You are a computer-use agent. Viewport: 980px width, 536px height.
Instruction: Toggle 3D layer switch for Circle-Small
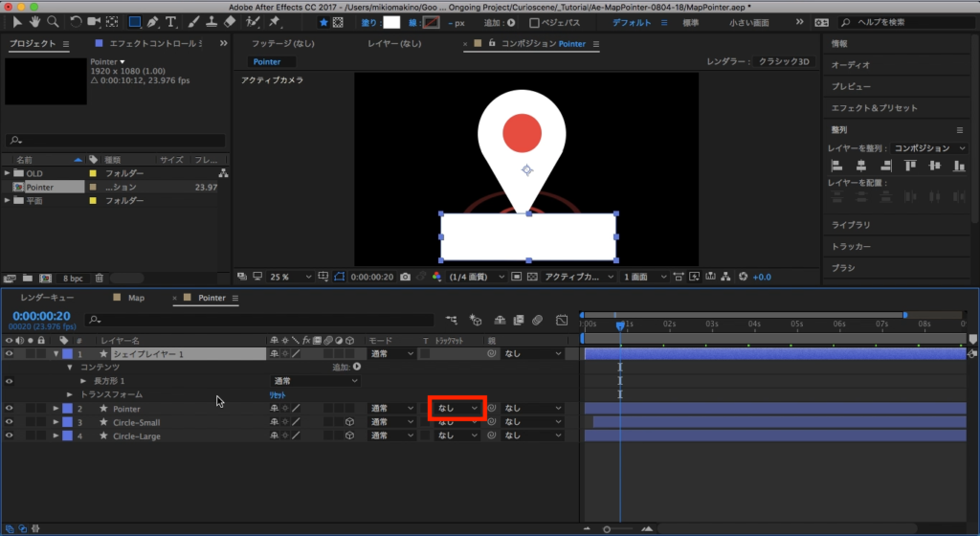click(350, 422)
